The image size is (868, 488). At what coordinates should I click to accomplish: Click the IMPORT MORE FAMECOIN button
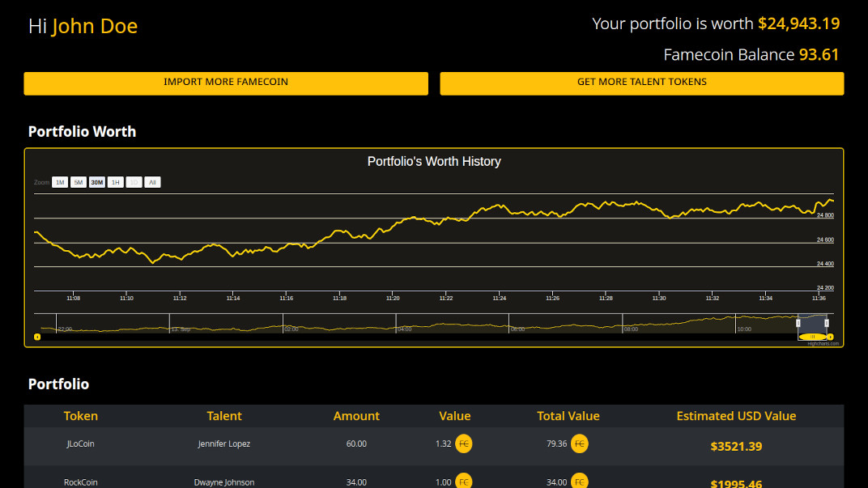[226, 83]
